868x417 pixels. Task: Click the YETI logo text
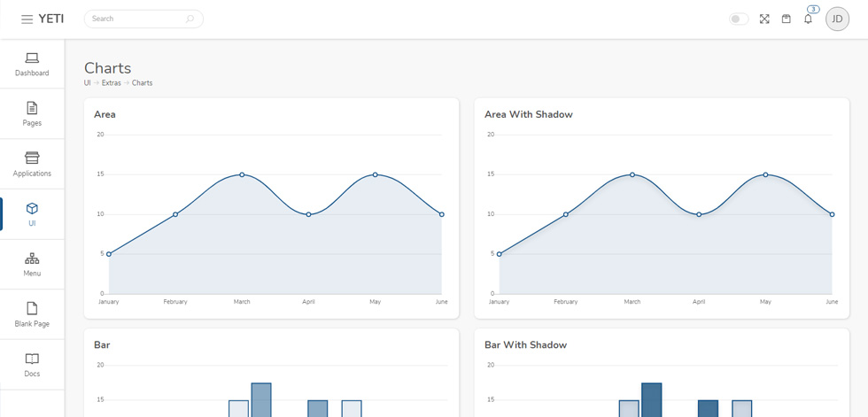[x=51, y=19]
